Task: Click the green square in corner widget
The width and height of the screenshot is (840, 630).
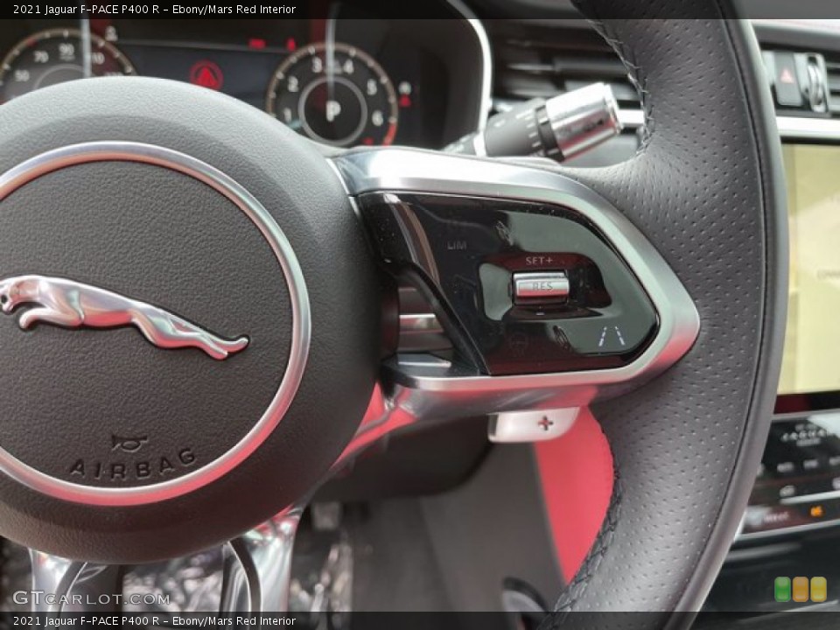Action: tap(782, 589)
